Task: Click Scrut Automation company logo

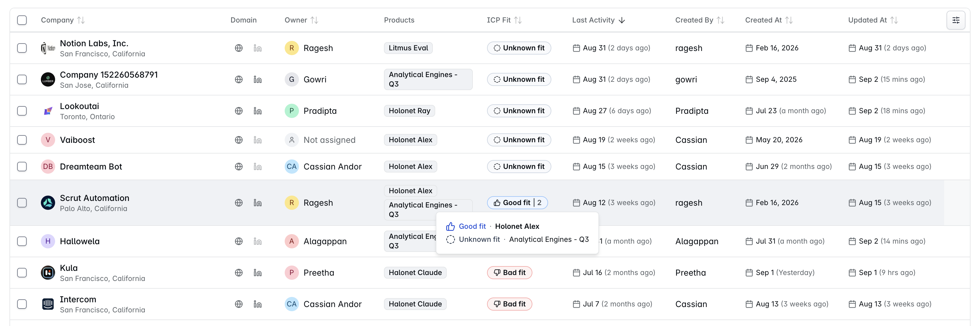Action: pyautogui.click(x=48, y=203)
